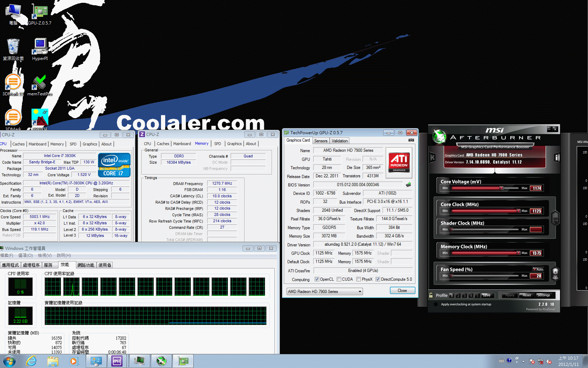Open the GPU-Z.0.5.7 desktop shortcut

[x=40, y=15]
